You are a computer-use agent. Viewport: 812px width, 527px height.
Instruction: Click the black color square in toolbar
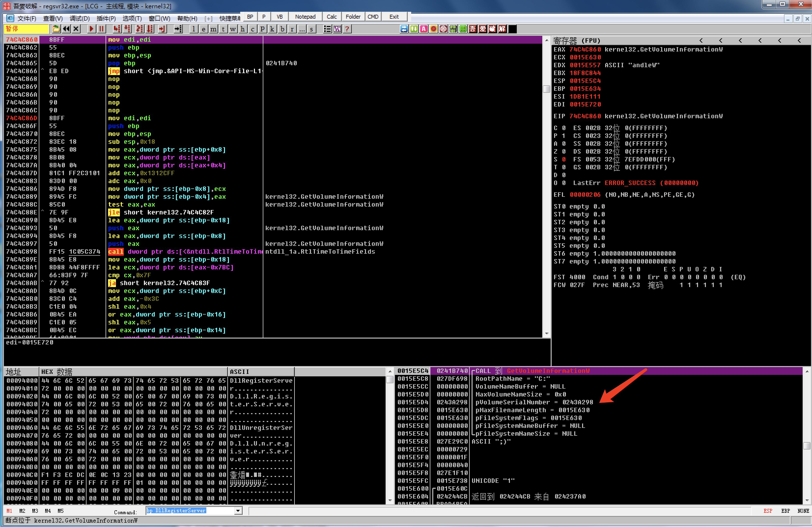click(512, 29)
